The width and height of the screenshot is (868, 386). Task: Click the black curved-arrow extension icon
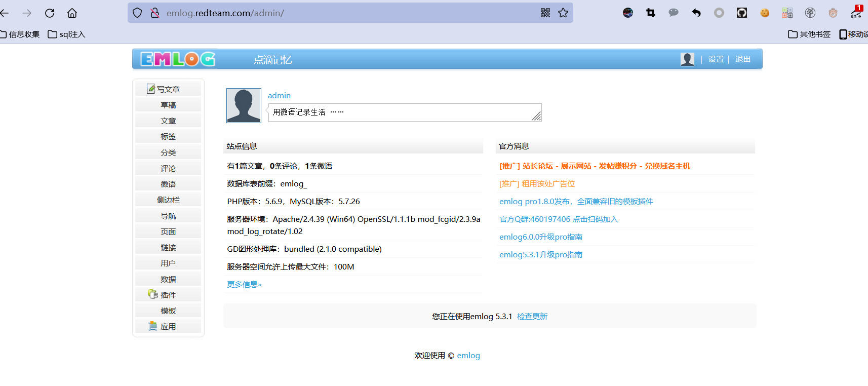tap(696, 13)
